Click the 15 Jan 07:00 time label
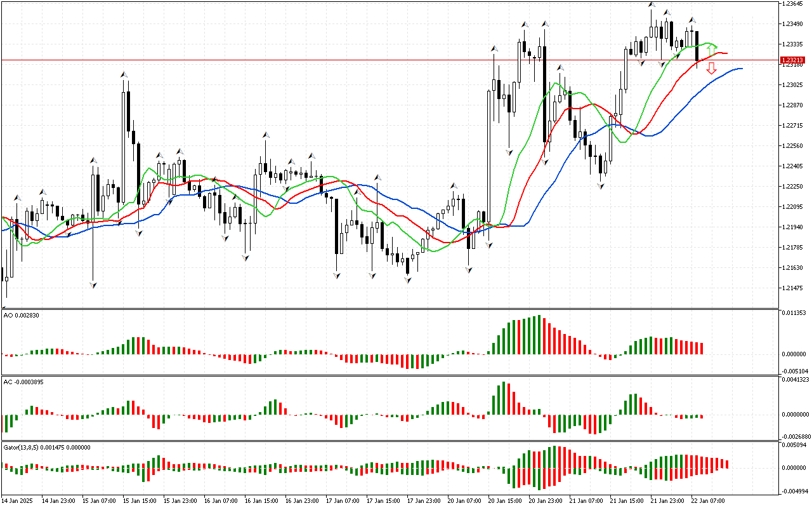The height and width of the screenshot is (508, 812). tap(100, 501)
